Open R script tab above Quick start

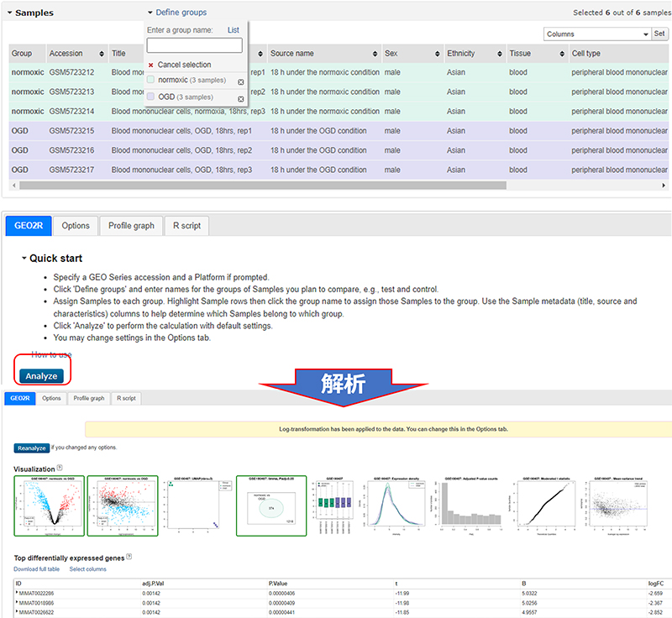tap(186, 226)
